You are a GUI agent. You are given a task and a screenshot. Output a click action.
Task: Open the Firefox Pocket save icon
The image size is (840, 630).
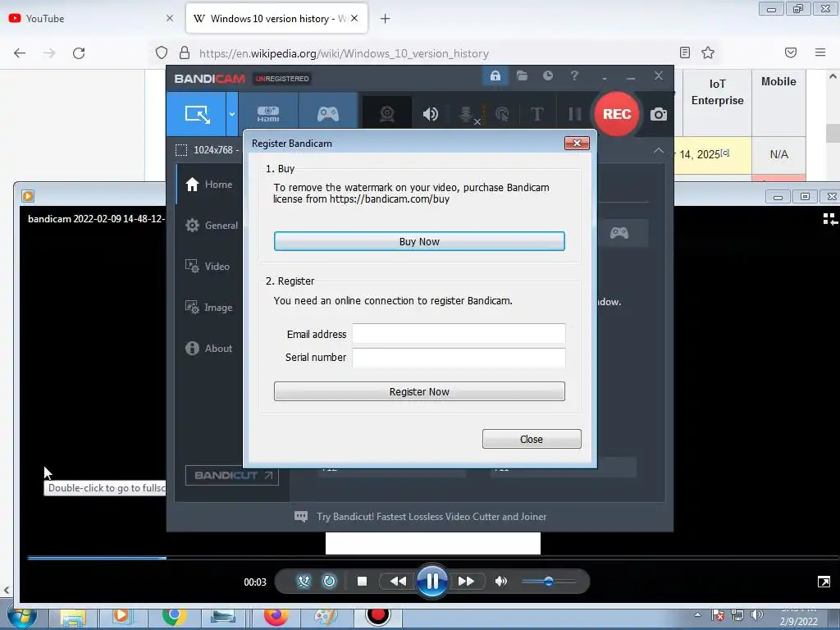pos(791,52)
